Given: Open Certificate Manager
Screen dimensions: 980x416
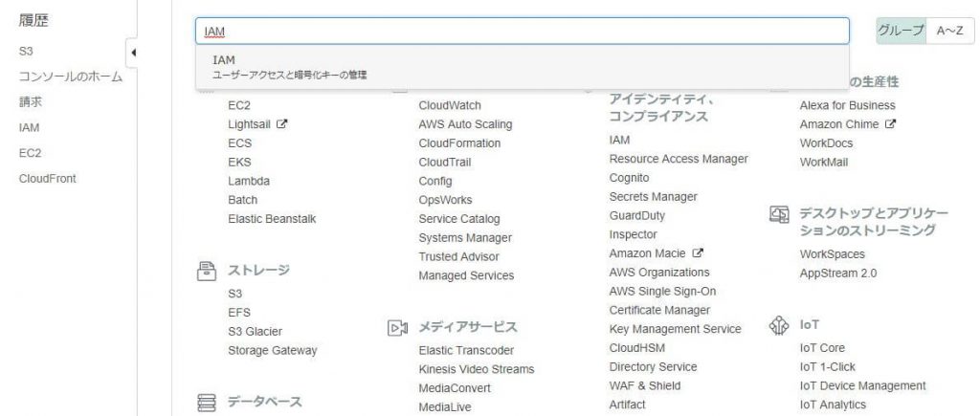Looking at the screenshot, I should [x=659, y=310].
